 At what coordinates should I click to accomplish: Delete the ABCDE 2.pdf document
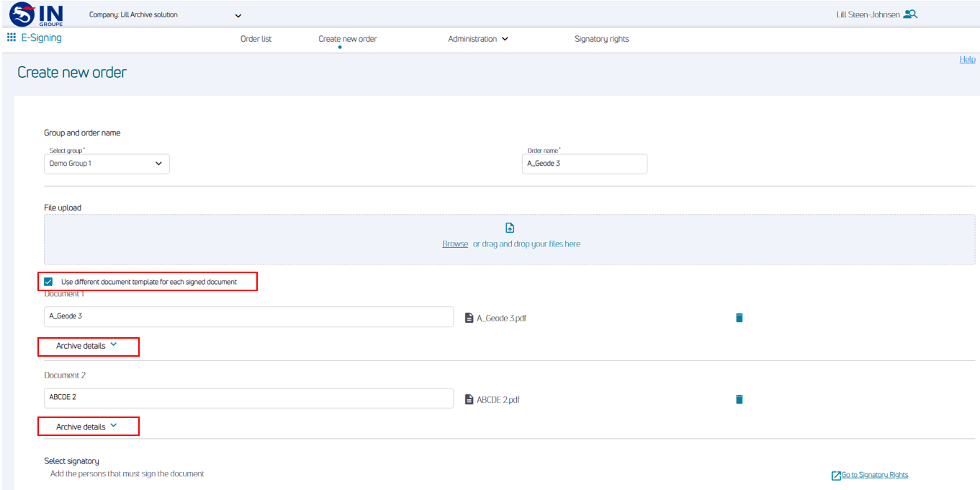[x=739, y=399]
